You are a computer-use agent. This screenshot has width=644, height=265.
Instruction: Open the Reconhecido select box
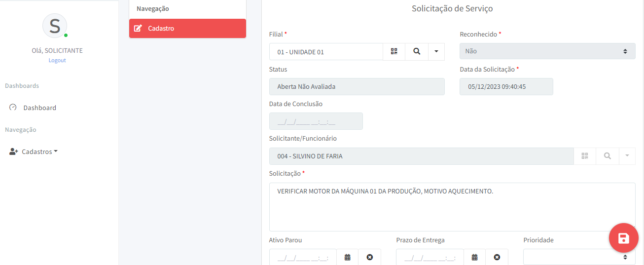pyautogui.click(x=547, y=51)
